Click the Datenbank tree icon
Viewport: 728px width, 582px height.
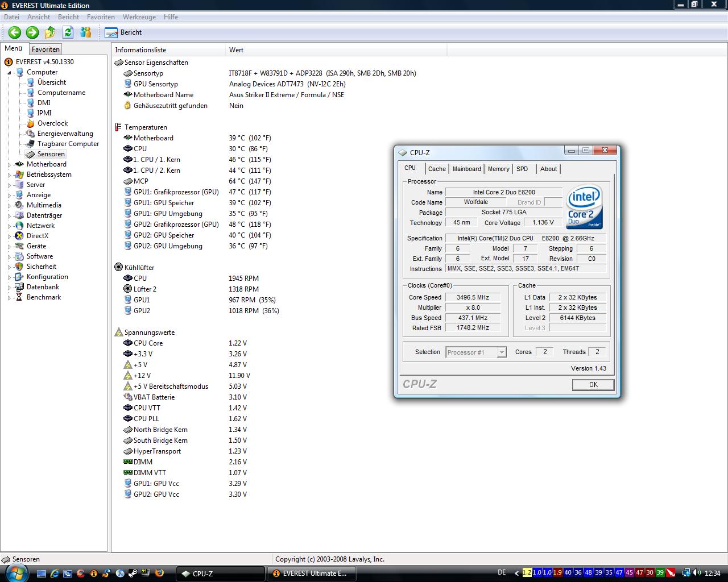point(19,287)
